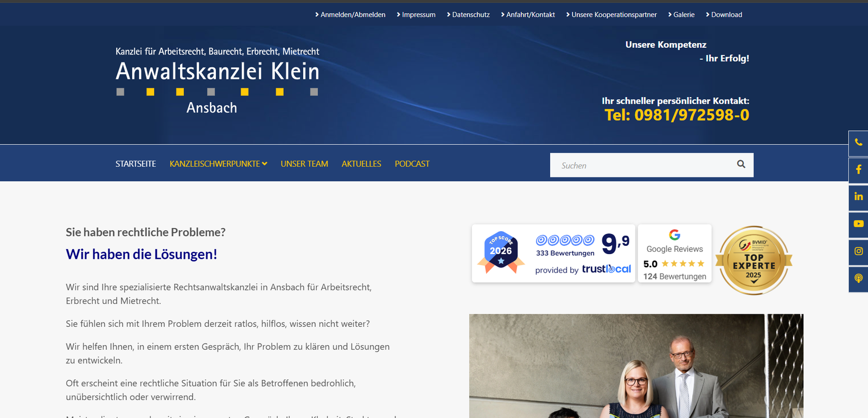The image size is (868, 418).
Task: Open the Datenschutz link
Action: 468,15
